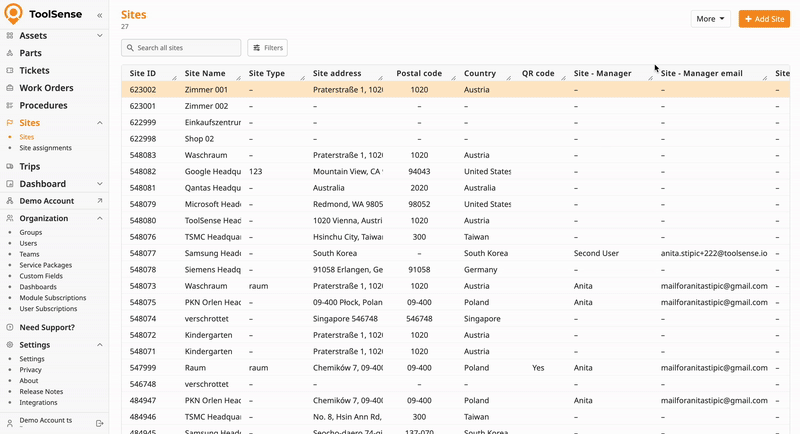This screenshot has height=434, width=800.
Task: Click the resize handle of Site ID column
Action: [x=174, y=78]
